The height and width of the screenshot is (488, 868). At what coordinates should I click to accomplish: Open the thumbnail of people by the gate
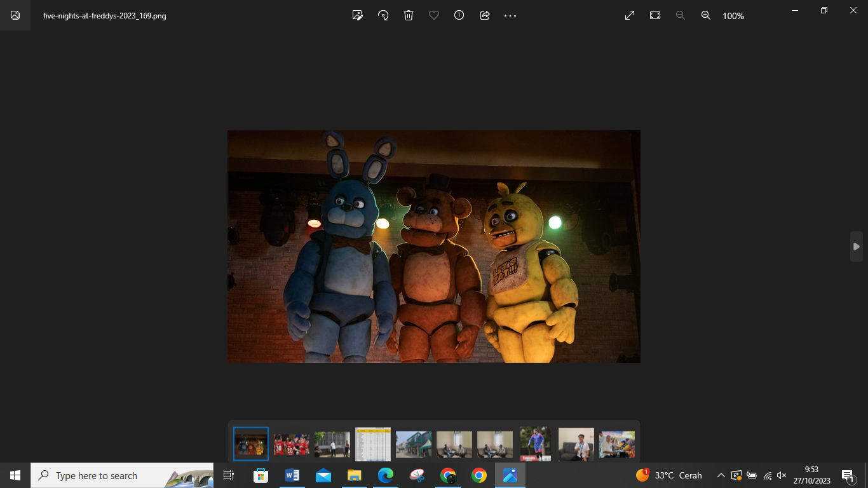coord(332,444)
